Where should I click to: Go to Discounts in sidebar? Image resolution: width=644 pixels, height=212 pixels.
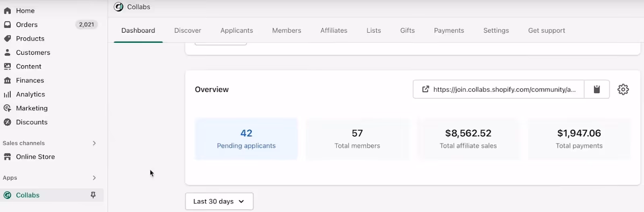click(x=32, y=122)
